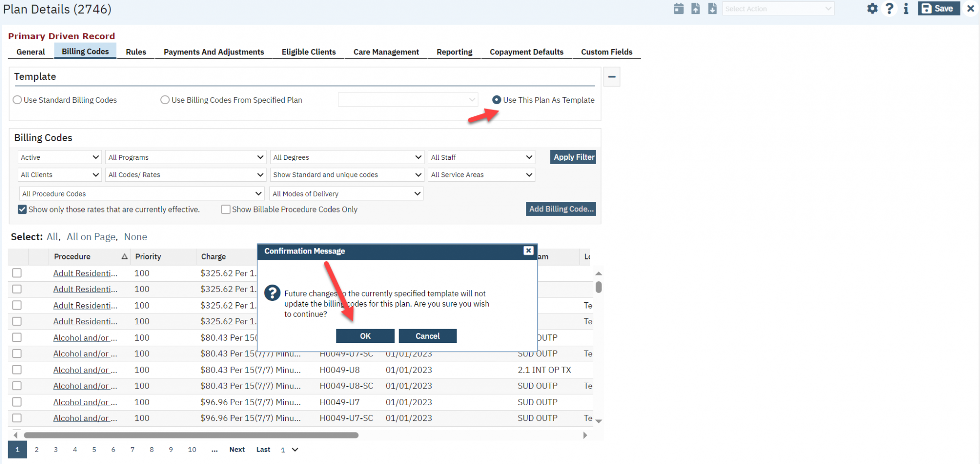Open the Select Action dropdown
Viewport: 980px width, 464px height.
[778, 8]
